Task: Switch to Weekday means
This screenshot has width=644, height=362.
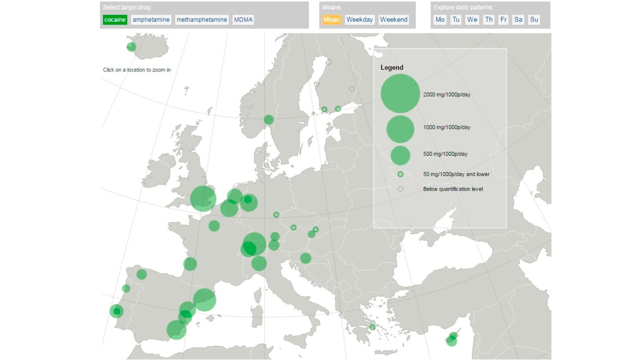Action: click(x=359, y=20)
